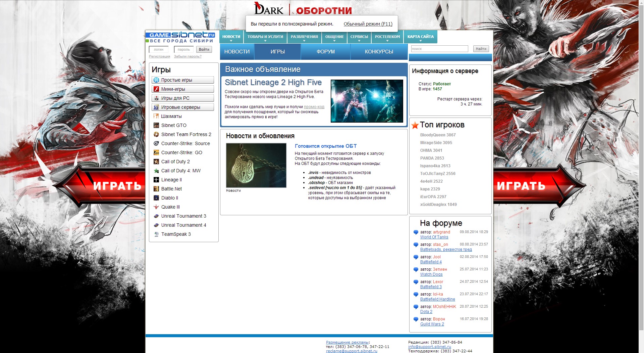Click the TeamSpeak 3 icon
Image resolution: width=644 pixels, height=353 pixels.
click(x=156, y=234)
